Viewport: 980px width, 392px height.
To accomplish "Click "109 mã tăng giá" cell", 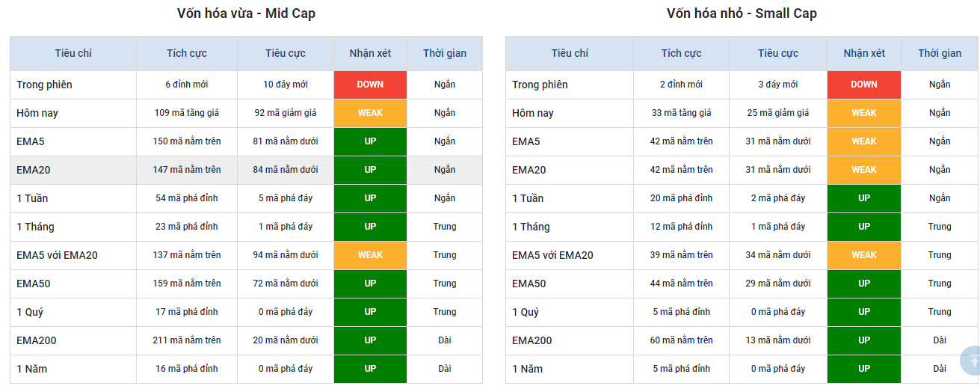I will 187,113.
